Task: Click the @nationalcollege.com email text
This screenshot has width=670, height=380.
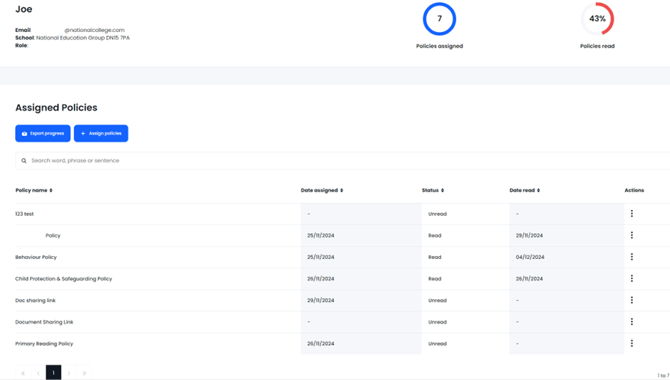Action: [94, 30]
